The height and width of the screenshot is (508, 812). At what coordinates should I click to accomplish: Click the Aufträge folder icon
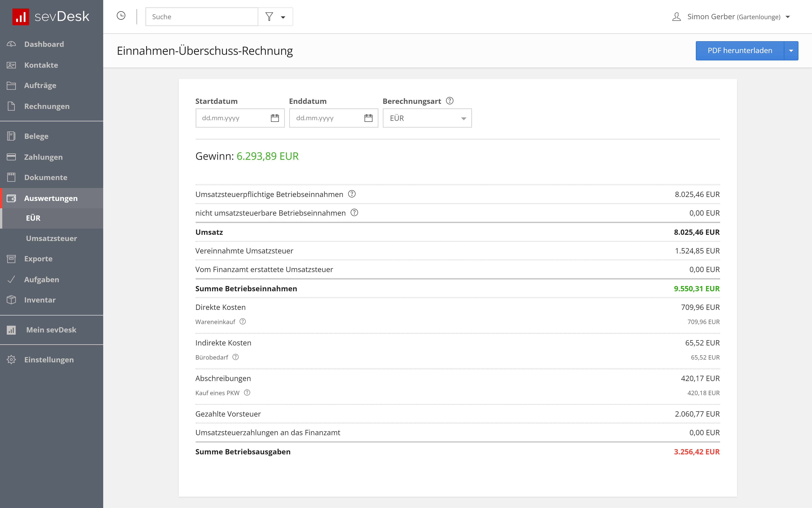click(x=11, y=86)
